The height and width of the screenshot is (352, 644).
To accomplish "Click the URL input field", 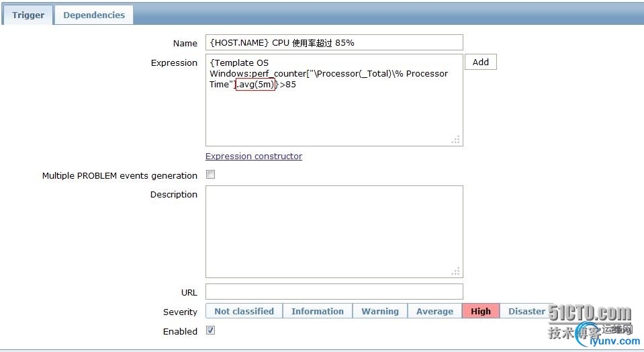I will click(334, 292).
